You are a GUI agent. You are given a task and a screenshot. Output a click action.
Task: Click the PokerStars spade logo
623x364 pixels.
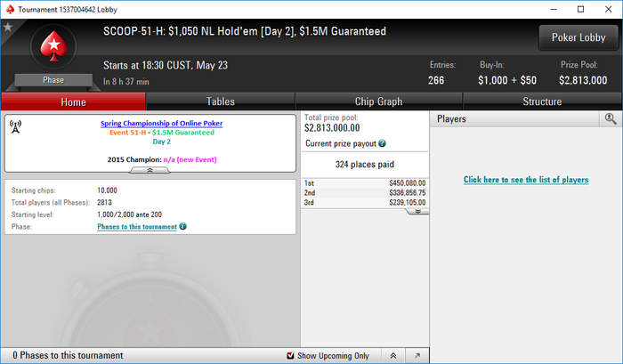click(x=53, y=46)
